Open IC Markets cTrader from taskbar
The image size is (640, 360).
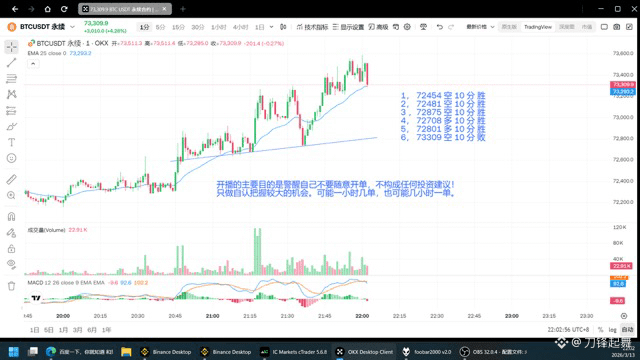coord(293,351)
